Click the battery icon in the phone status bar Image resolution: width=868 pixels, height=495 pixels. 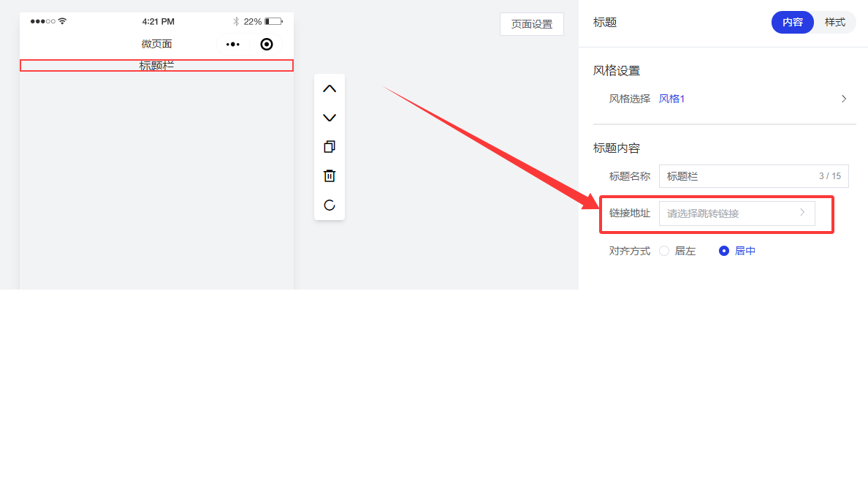(x=273, y=21)
